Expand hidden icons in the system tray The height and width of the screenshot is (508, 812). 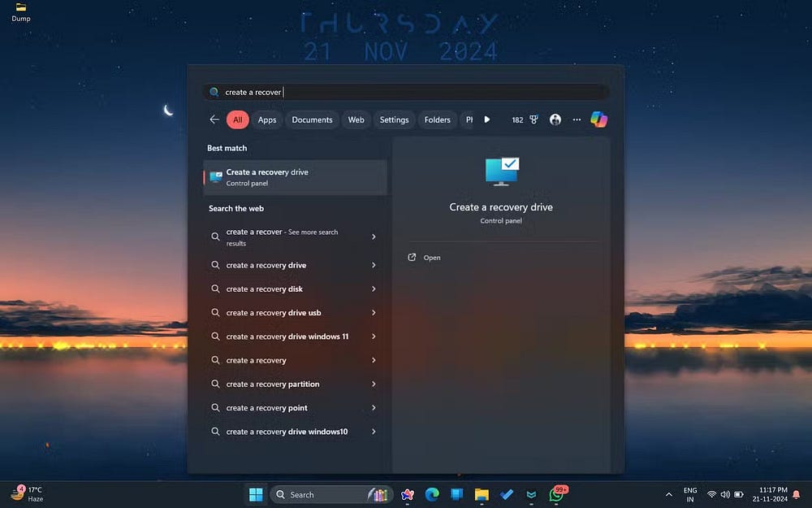pos(668,493)
